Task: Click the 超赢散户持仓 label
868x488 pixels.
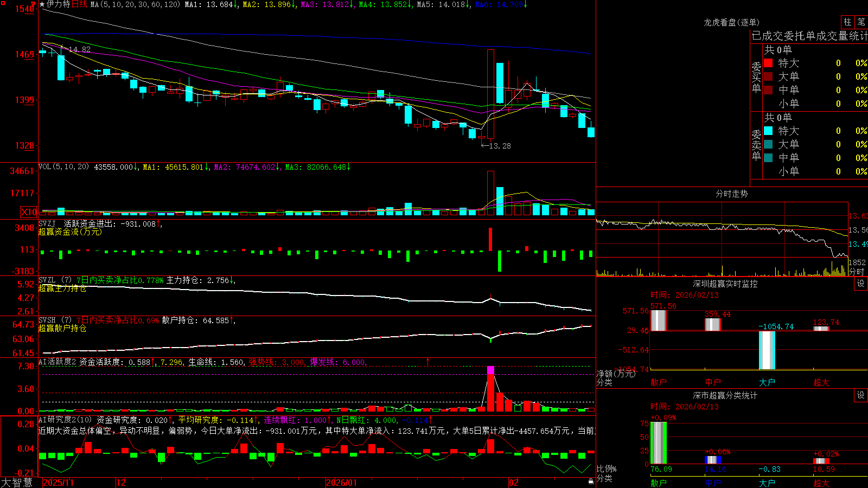Action: coord(62,328)
